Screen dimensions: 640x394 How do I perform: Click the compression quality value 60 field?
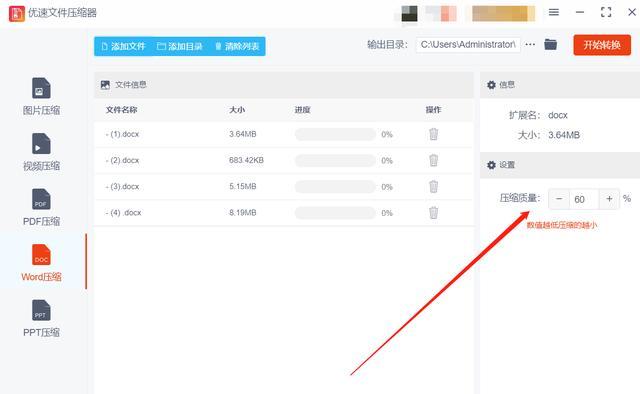[584, 199]
